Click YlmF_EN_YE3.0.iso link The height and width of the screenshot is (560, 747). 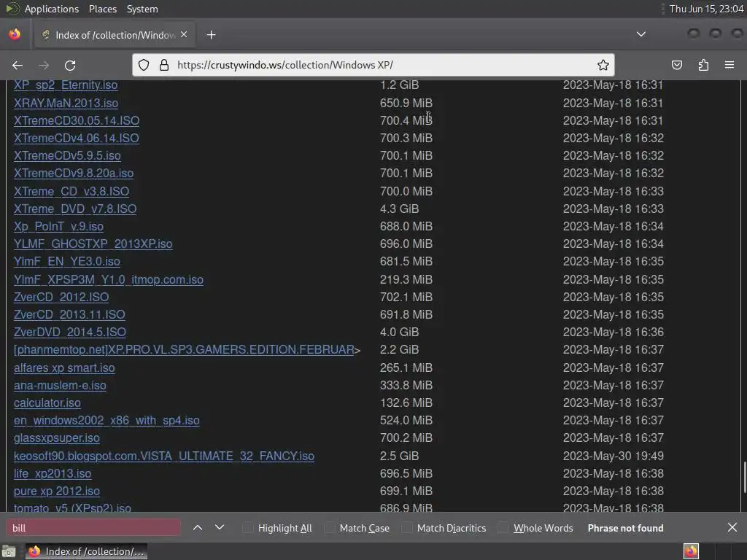[x=66, y=262]
